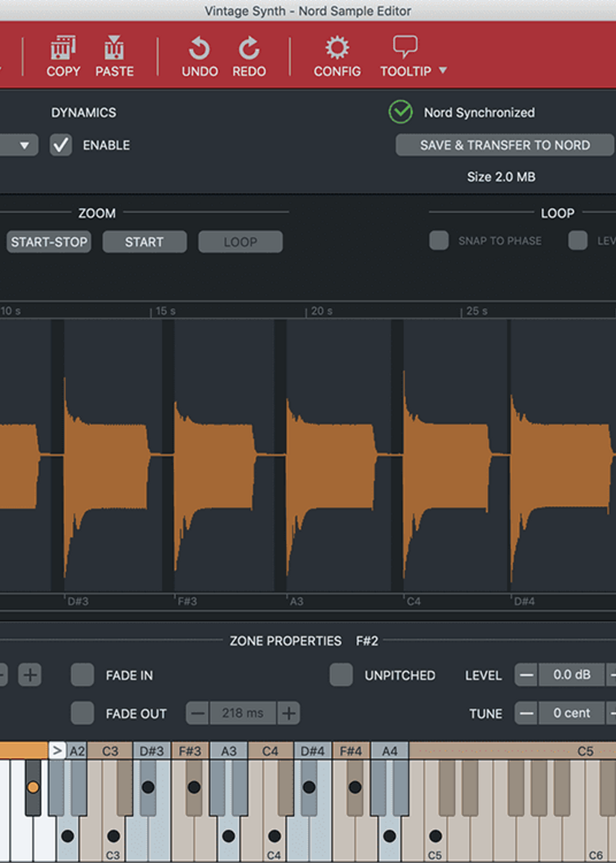This screenshot has width=616, height=863.
Task: Click Save & Transfer to Nord
Action: (505, 145)
